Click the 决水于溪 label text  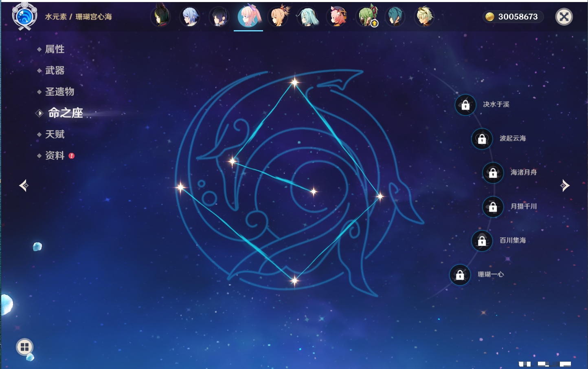click(496, 104)
